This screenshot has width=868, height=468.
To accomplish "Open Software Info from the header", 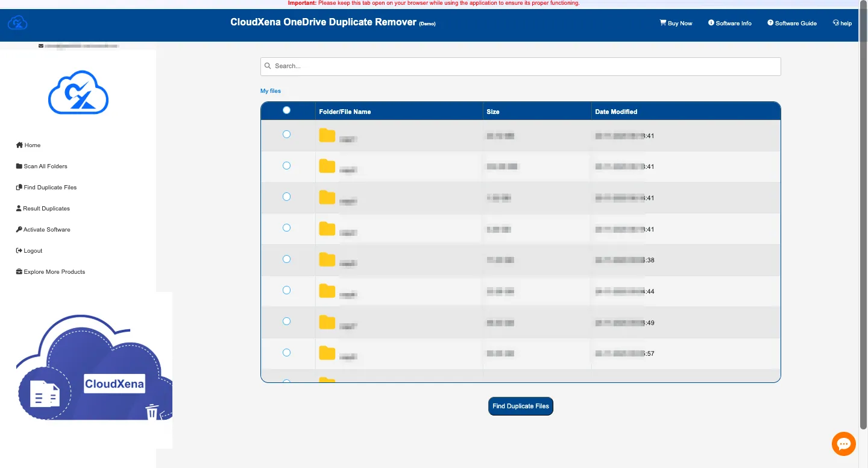I will 729,23.
